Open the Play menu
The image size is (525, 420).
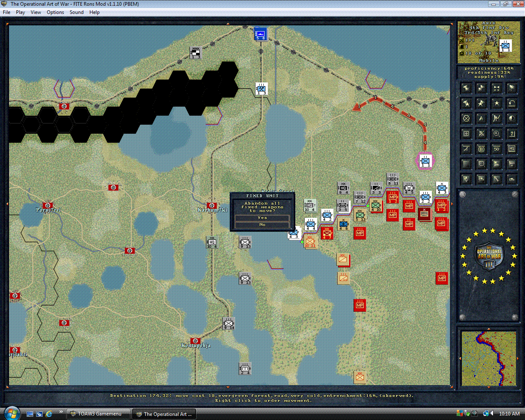coord(21,12)
